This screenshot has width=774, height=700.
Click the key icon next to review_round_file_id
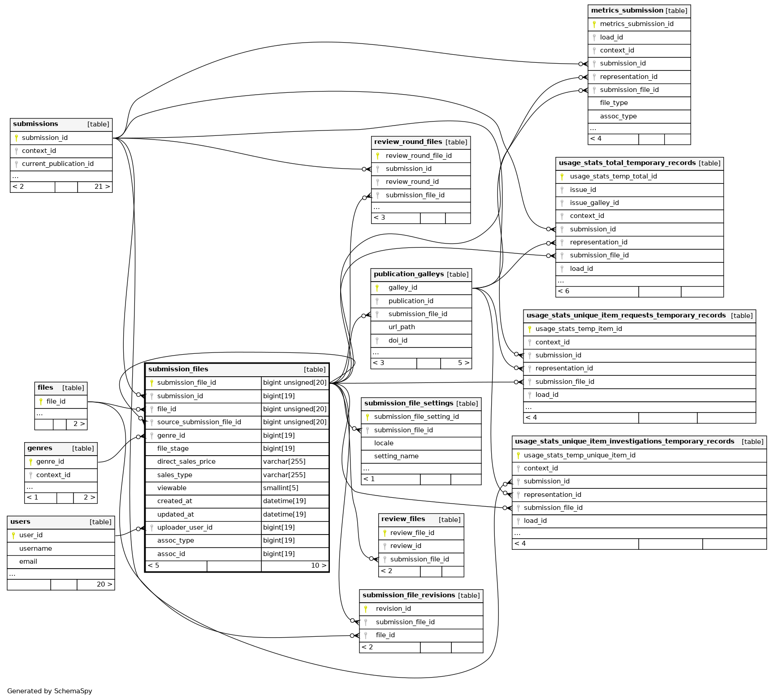point(378,156)
